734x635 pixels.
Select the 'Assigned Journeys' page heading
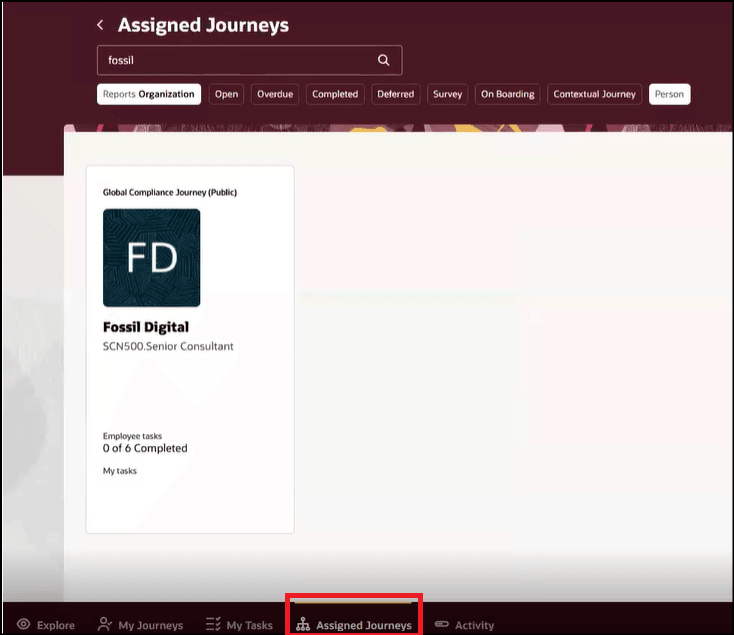coord(203,25)
